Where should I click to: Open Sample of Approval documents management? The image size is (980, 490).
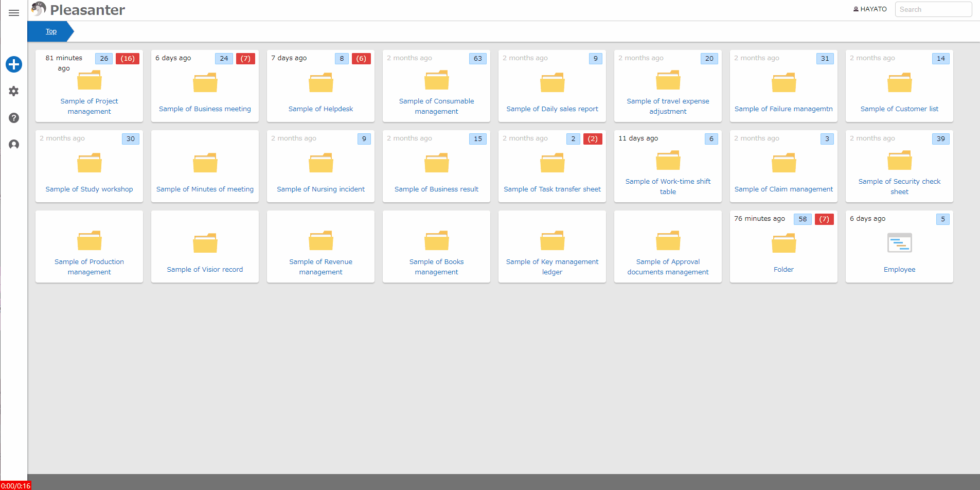pyautogui.click(x=668, y=267)
